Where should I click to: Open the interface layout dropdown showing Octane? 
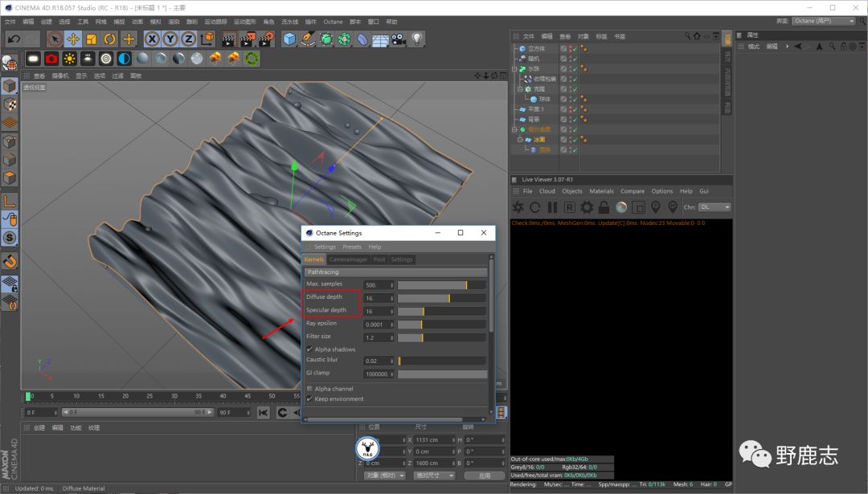point(823,21)
